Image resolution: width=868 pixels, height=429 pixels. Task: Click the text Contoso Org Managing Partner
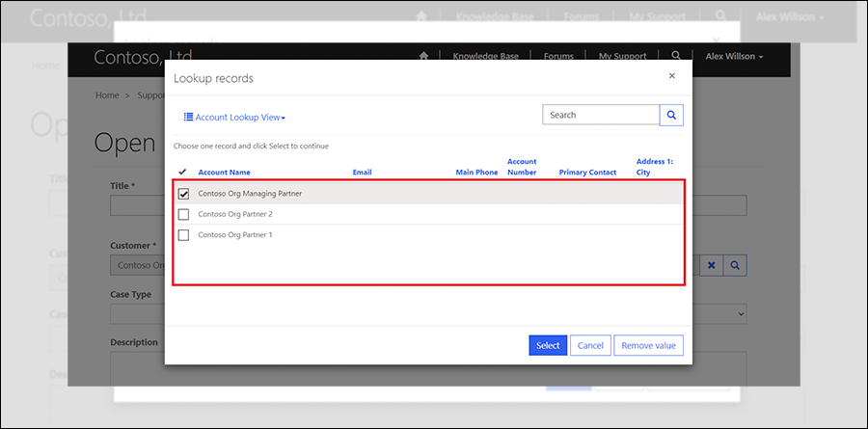pyautogui.click(x=250, y=194)
